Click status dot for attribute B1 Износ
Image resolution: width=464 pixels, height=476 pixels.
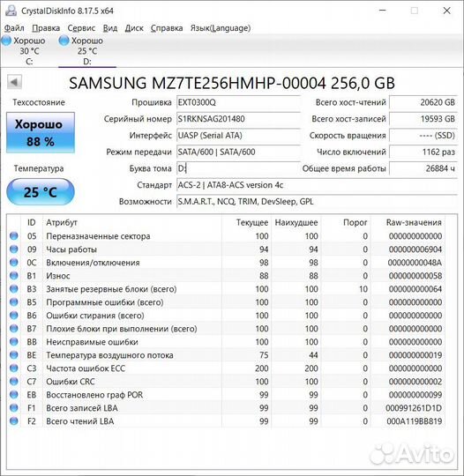tap(14, 276)
